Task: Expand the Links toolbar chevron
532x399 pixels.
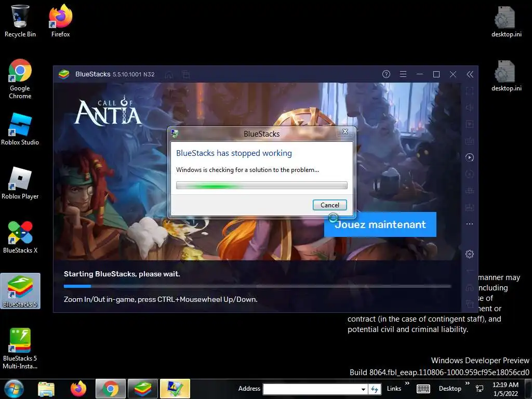Action: click(x=407, y=384)
